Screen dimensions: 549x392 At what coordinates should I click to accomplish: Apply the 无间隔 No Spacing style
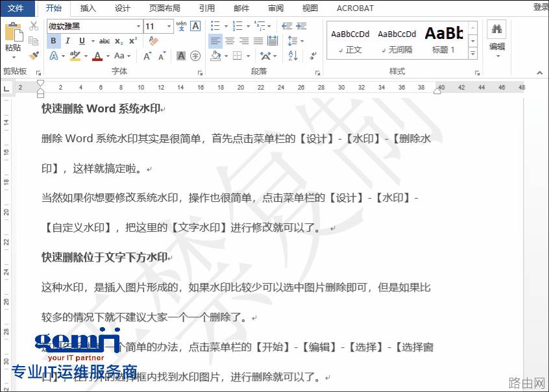click(397, 41)
